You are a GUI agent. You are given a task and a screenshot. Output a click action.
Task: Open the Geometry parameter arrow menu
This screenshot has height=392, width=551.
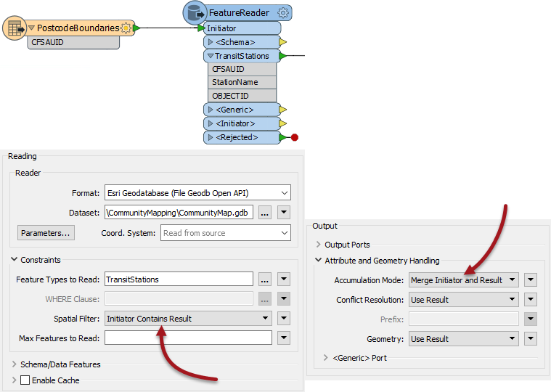pyautogui.click(x=531, y=339)
